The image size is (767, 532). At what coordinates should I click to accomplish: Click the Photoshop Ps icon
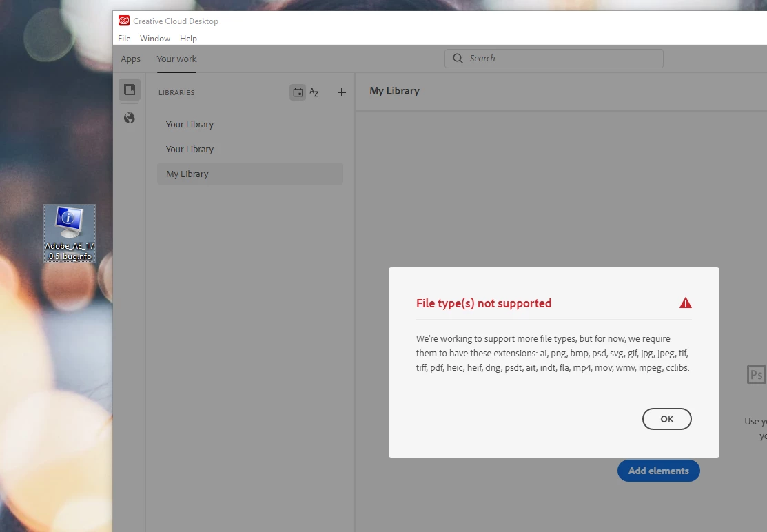[x=756, y=375]
